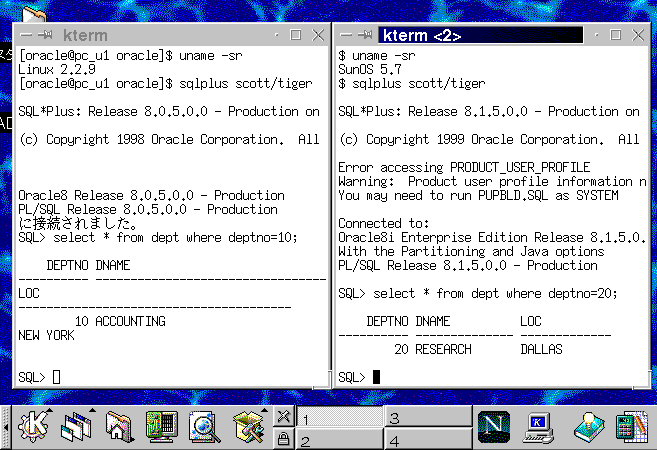Viewport: 657px width, 450px height.
Task: Click 'SunOS 5.7' output line
Action: (x=370, y=70)
